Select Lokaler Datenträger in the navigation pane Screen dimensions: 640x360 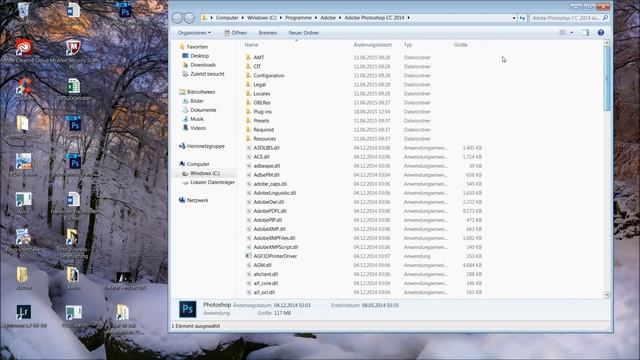212,182
